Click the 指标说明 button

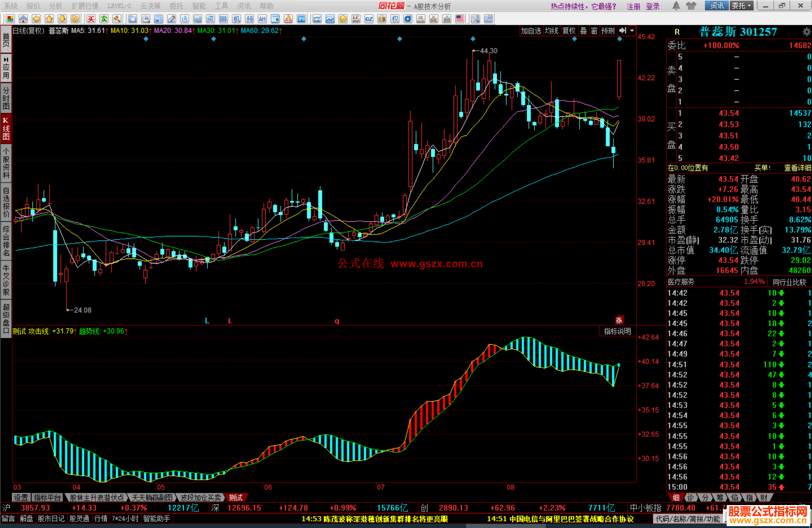tap(617, 331)
